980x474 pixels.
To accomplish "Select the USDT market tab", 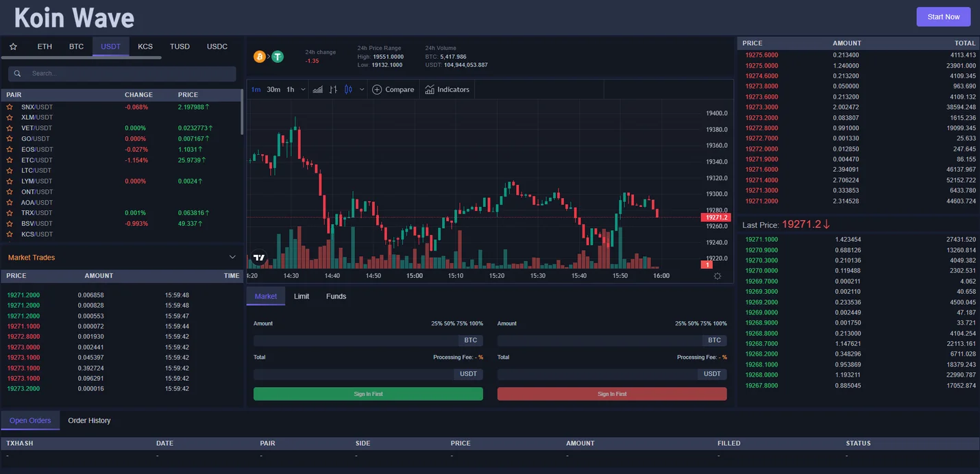I will (110, 47).
